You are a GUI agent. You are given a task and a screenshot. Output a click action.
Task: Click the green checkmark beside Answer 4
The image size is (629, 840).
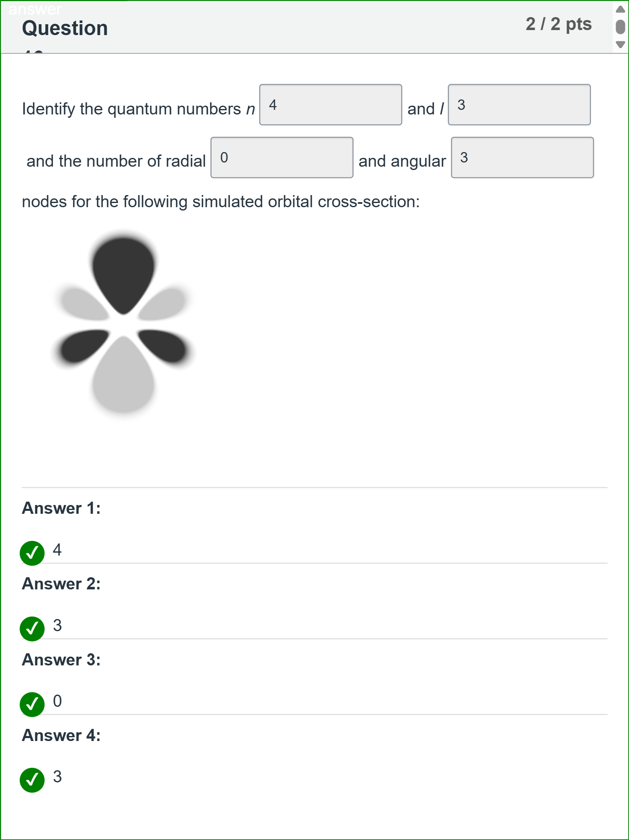coord(31,780)
